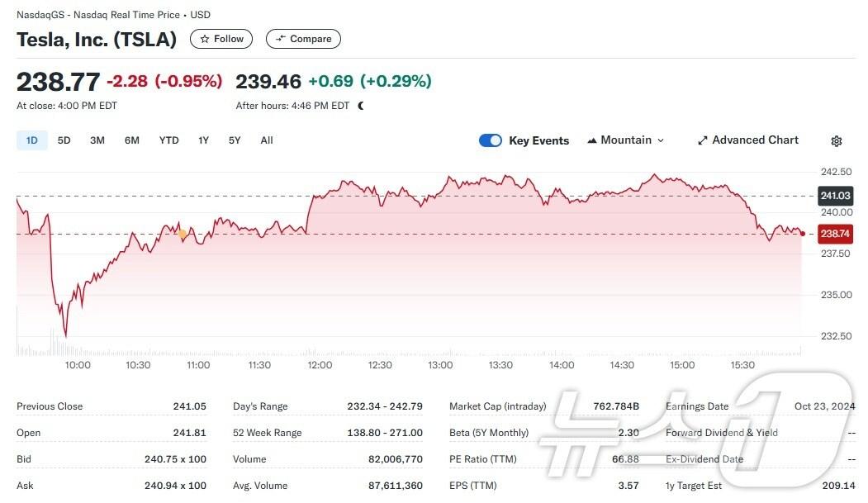View the All time range chart
Image resolution: width=868 pixels, height=503 pixels.
(x=267, y=140)
